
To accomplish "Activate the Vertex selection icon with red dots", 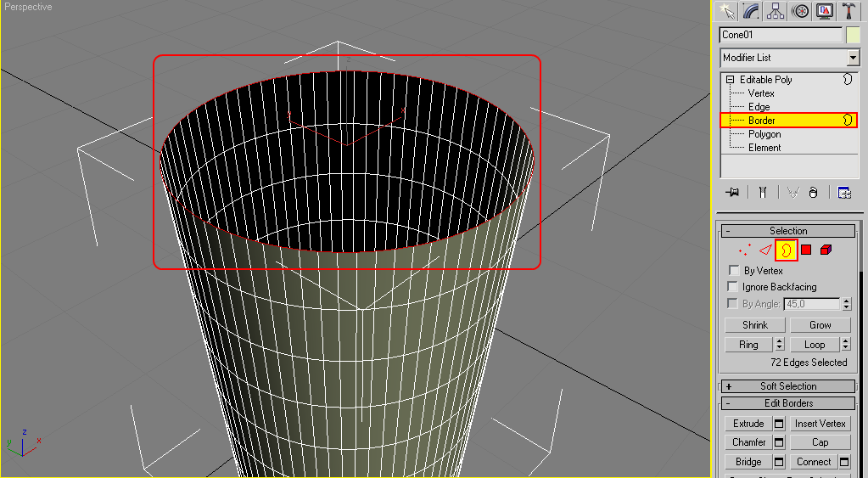I will pyautogui.click(x=745, y=250).
